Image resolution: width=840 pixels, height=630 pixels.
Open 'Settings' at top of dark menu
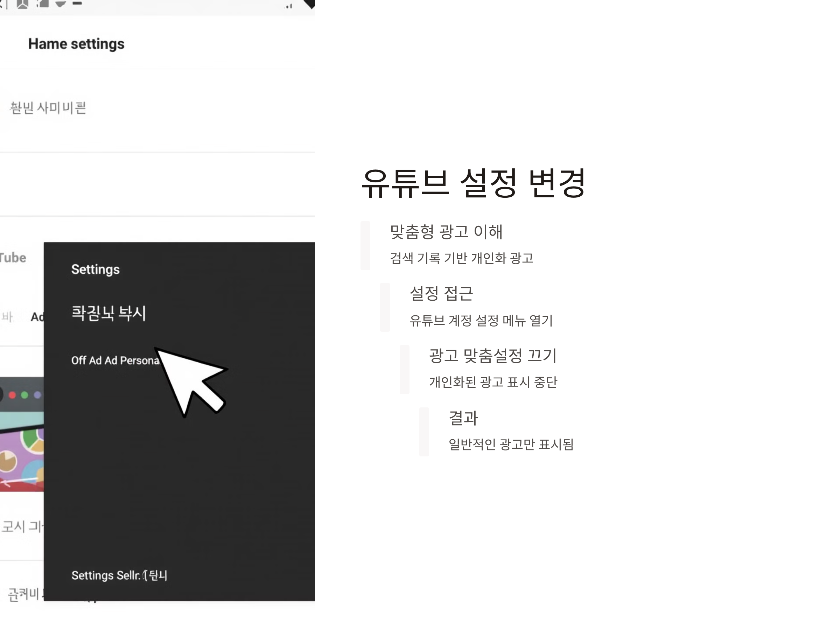(95, 269)
